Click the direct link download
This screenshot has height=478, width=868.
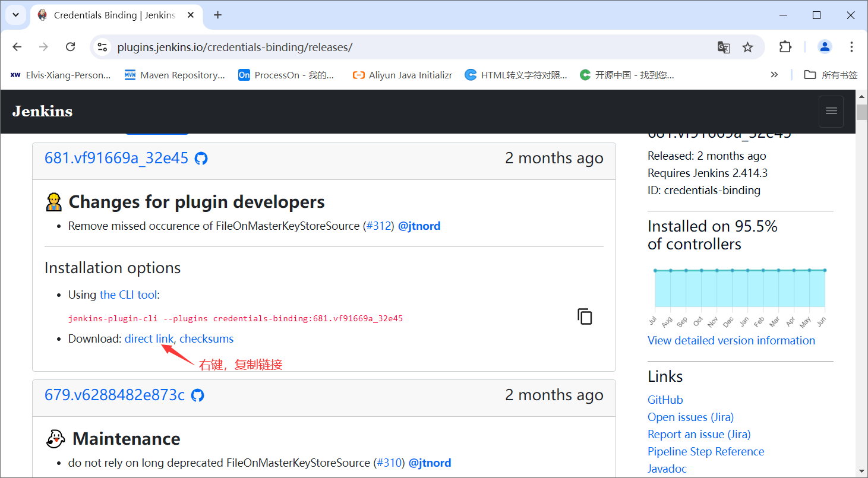click(x=149, y=338)
